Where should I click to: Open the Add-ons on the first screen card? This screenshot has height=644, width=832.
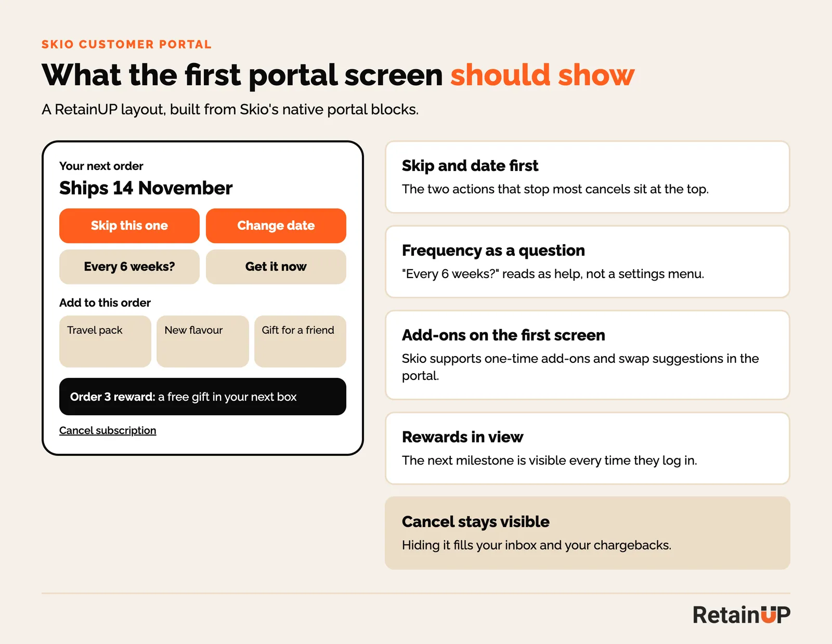[588, 355]
